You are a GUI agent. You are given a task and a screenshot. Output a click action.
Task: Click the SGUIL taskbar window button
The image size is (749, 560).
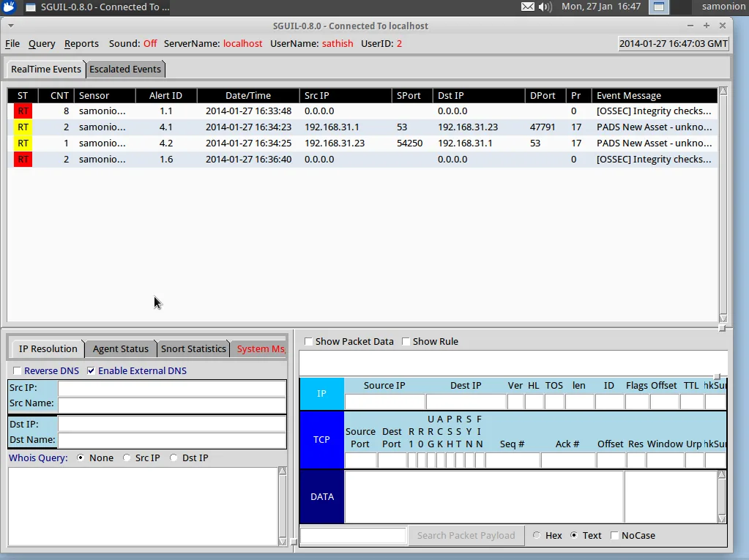click(97, 7)
